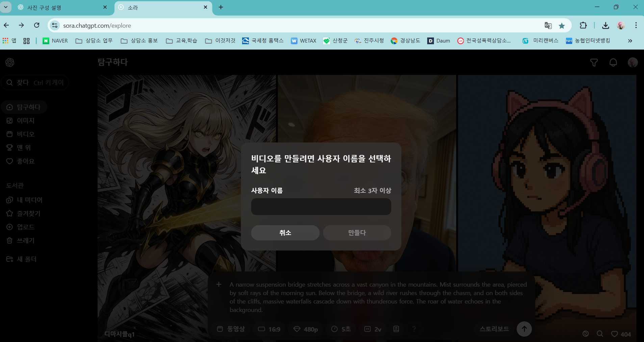644x342 pixels.
Task: Open 교육,학습 bookmark folder
Action: (x=182, y=41)
